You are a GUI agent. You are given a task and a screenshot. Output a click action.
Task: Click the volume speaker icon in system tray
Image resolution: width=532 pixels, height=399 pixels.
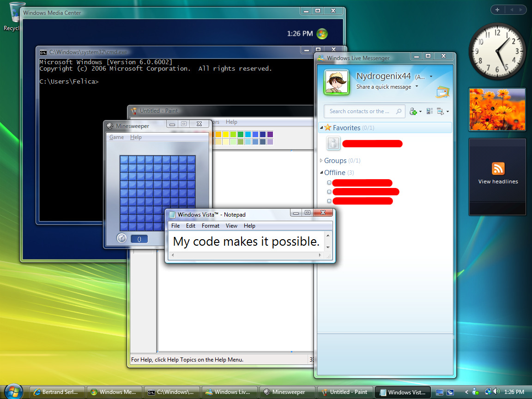click(496, 392)
